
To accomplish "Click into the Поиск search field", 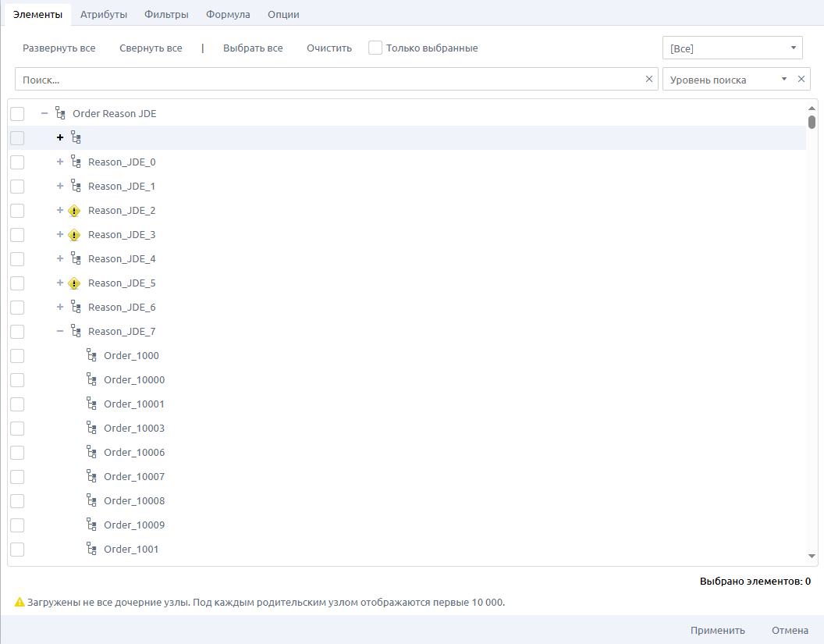I will [328, 80].
